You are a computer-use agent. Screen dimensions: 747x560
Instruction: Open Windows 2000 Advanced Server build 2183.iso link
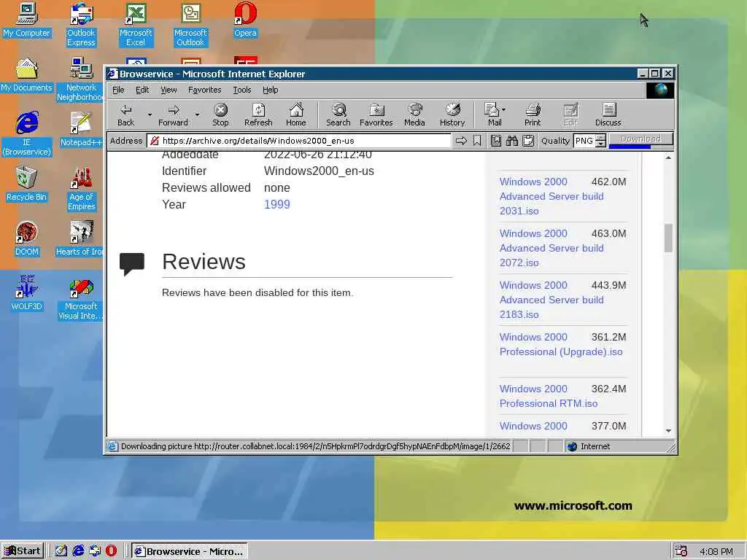coord(551,300)
